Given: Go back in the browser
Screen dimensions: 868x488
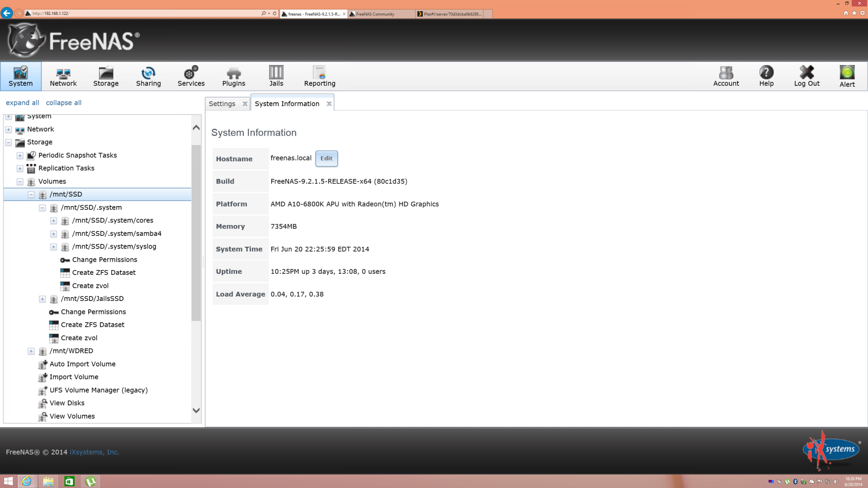Looking at the screenshot, I should tap(7, 13).
